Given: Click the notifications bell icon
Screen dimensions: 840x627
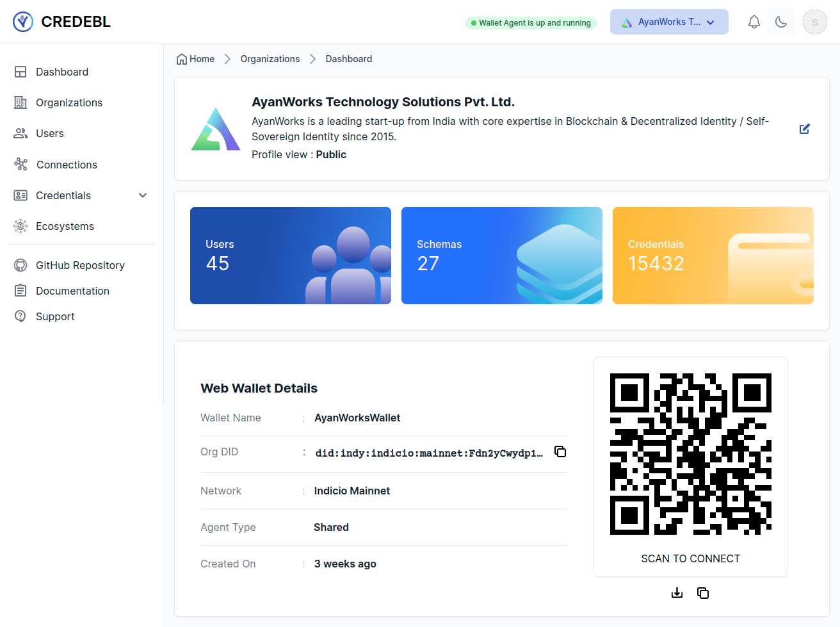Looking at the screenshot, I should (x=754, y=22).
